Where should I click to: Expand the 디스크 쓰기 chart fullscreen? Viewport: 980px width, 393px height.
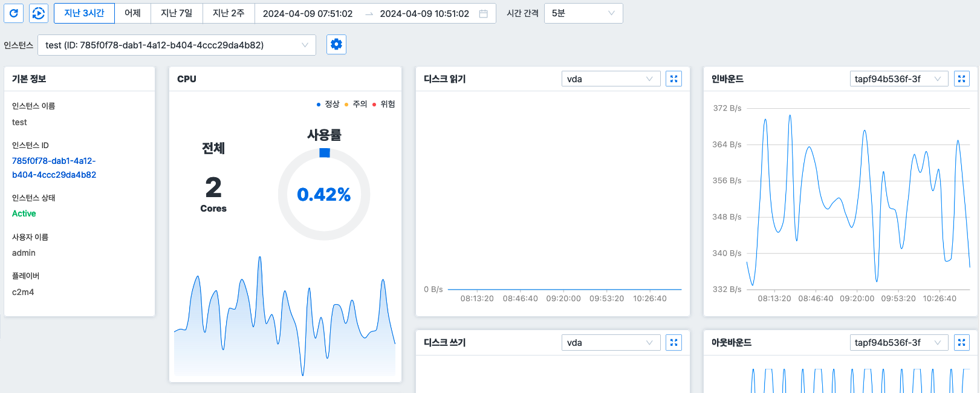click(673, 343)
